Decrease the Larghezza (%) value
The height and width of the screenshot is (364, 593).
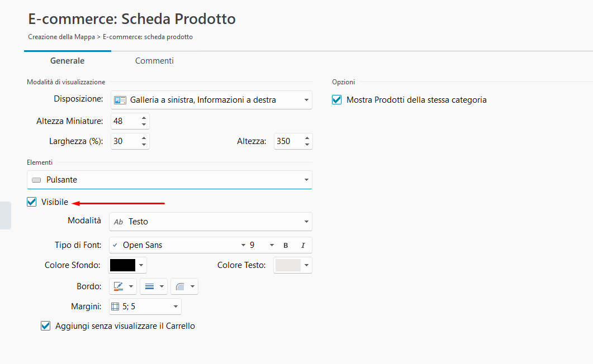[144, 145]
